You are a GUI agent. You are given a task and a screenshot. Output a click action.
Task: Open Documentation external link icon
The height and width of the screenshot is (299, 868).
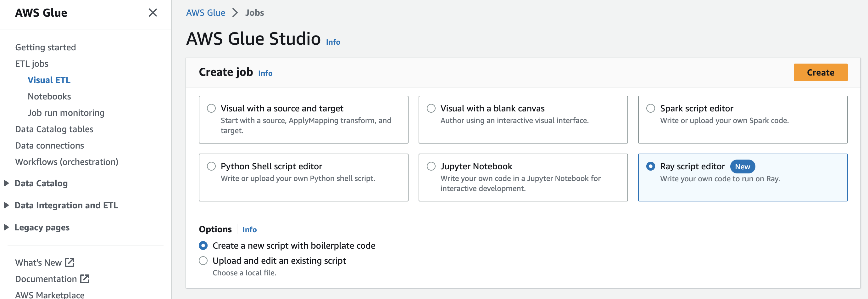pyautogui.click(x=84, y=279)
